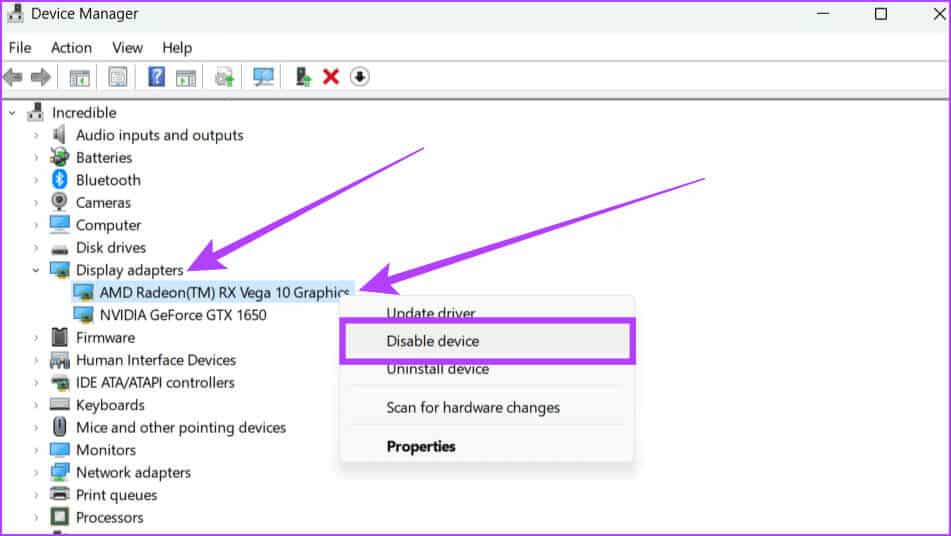Select NVIDIA GeForce GTX 1650 device
951x536 pixels.
pyautogui.click(x=183, y=315)
